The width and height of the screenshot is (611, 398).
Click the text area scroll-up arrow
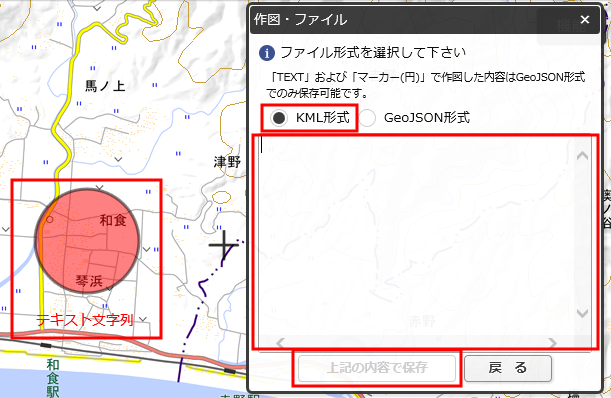(x=582, y=156)
